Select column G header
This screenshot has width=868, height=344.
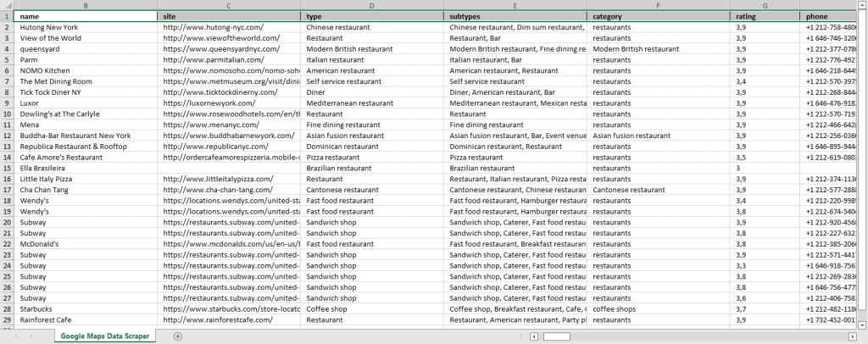[765, 6]
